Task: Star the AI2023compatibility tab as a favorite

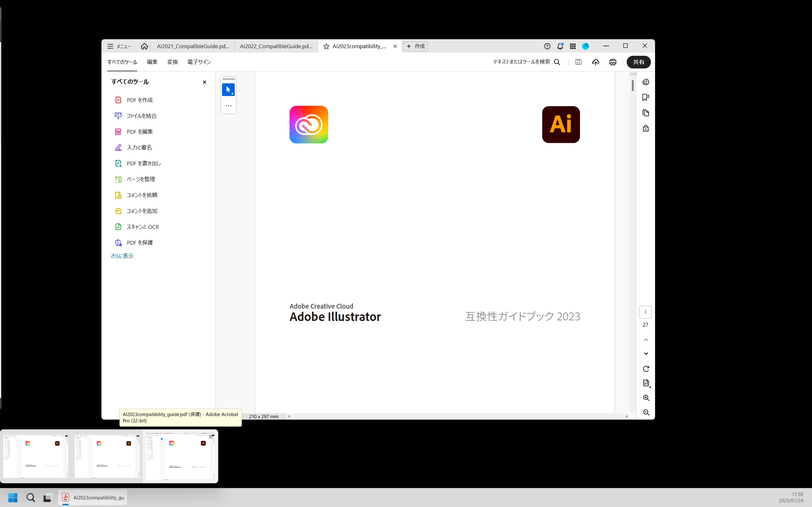Action: [x=326, y=46]
